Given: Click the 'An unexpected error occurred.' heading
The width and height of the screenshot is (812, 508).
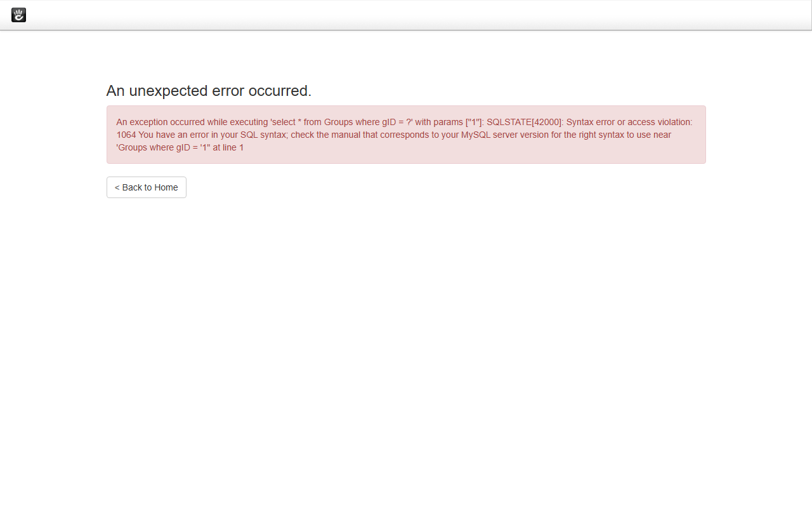Looking at the screenshot, I should click(209, 91).
